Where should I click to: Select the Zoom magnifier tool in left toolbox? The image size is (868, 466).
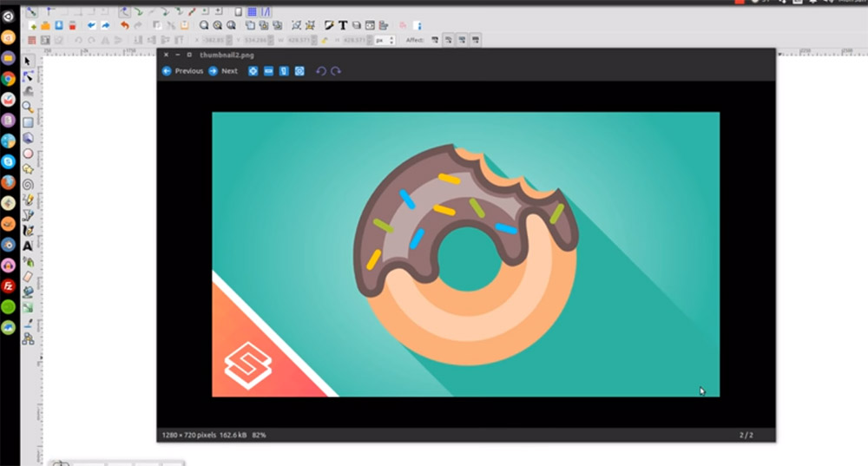[x=28, y=107]
